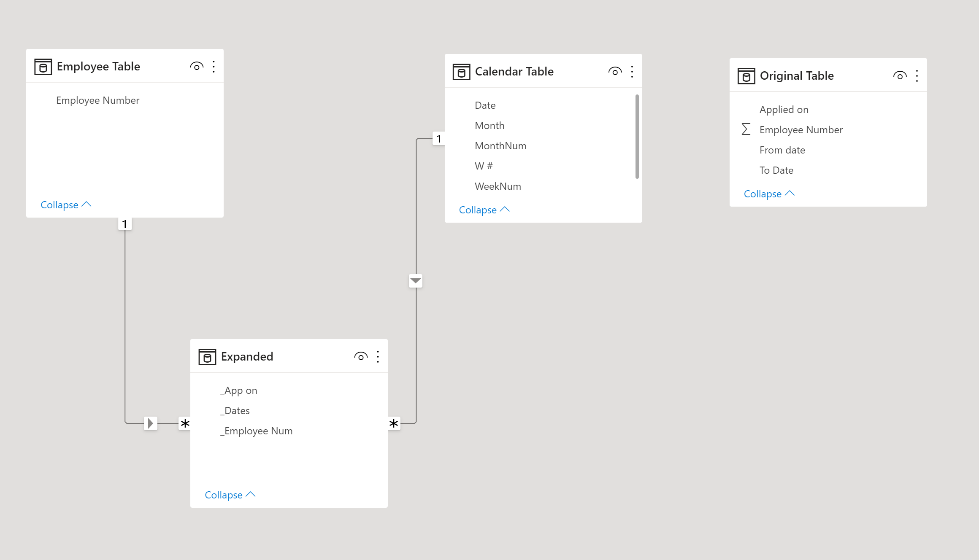The height and width of the screenshot is (560, 979).
Task: Click the Expanded table icon
Action: pos(207,357)
